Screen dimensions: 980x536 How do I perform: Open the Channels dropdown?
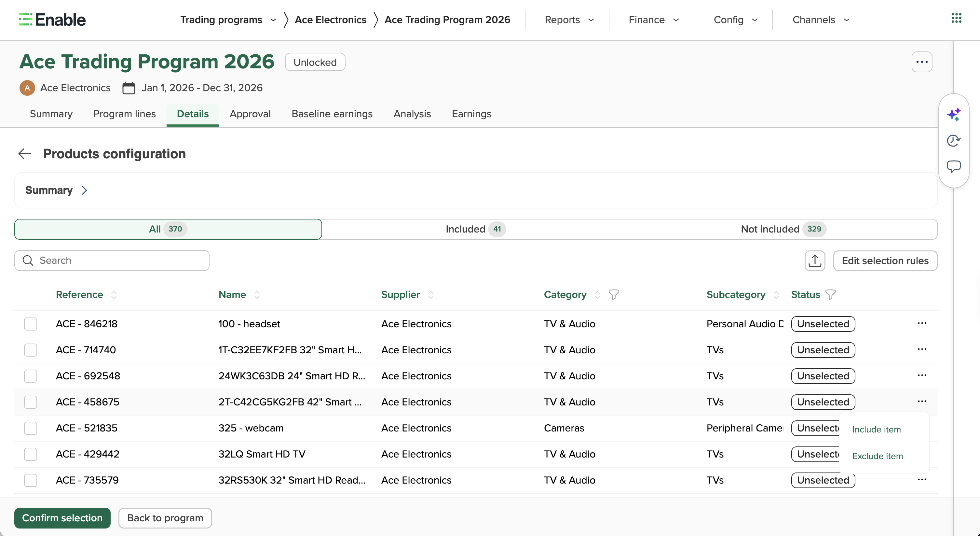[821, 20]
